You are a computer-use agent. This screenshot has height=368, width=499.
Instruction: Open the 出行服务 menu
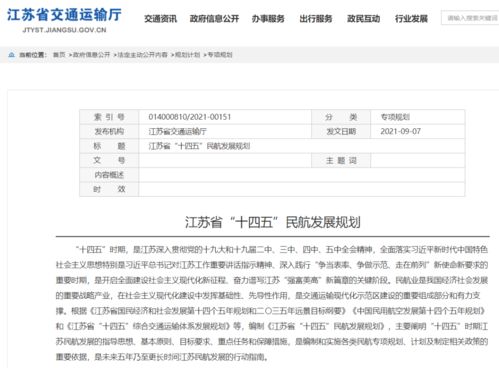[x=316, y=19]
